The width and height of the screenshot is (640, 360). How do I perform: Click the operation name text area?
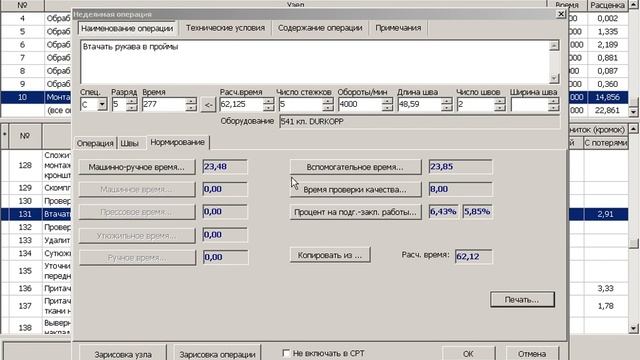point(315,62)
